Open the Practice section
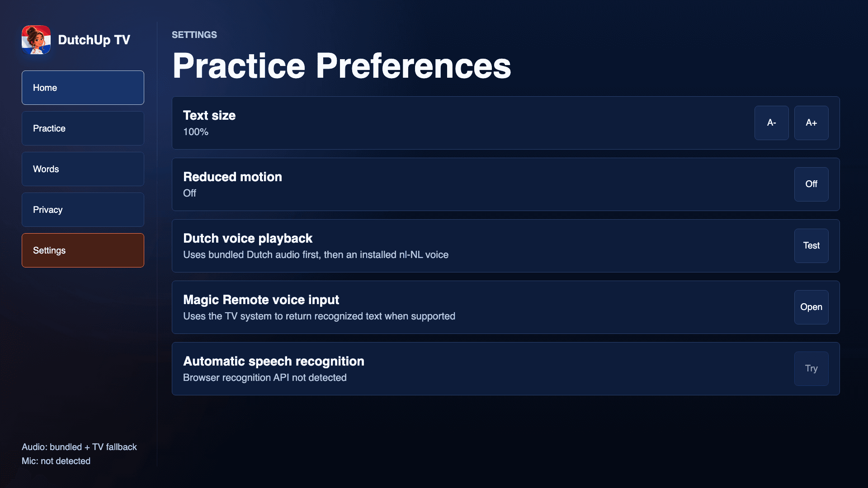Image resolution: width=868 pixels, height=488 pixels. (83, 128)
